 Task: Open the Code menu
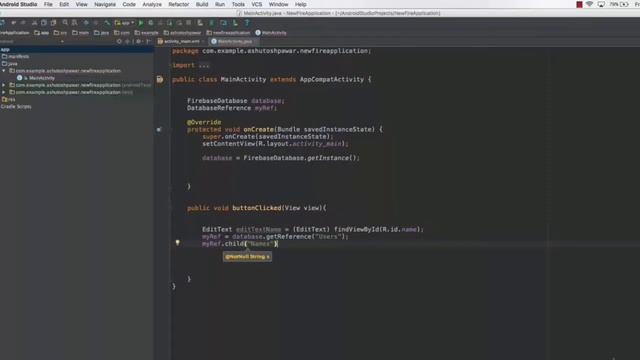click(x=129, y=4)
